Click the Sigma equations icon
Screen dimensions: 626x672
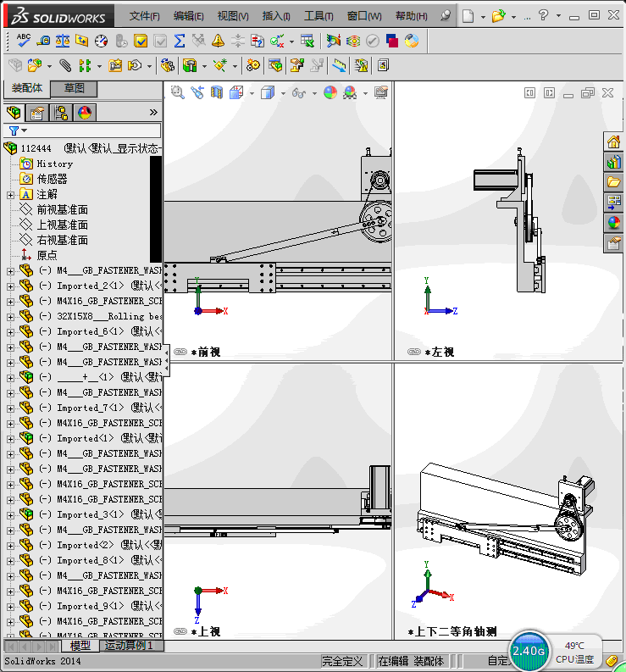point(180,41)
